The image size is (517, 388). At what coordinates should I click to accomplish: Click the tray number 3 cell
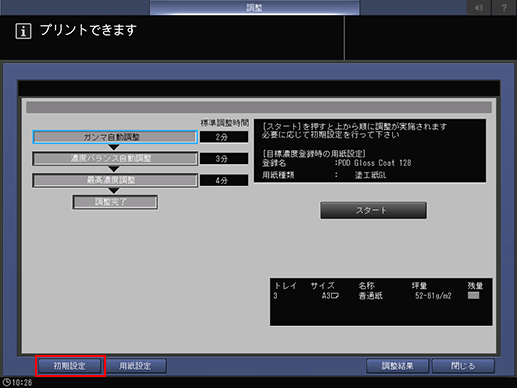point(275,296)
